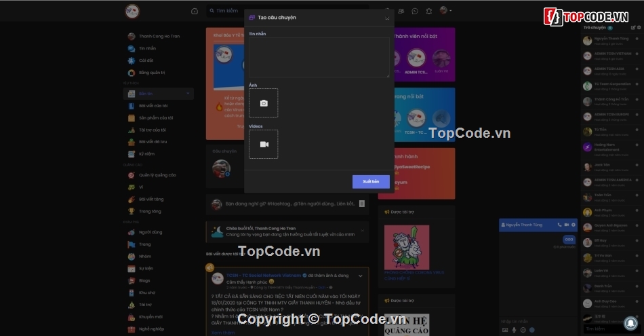644x336 pixels.
Task: Click the new message compose icon in Trò chuyện panel
Action: (633, 28)
